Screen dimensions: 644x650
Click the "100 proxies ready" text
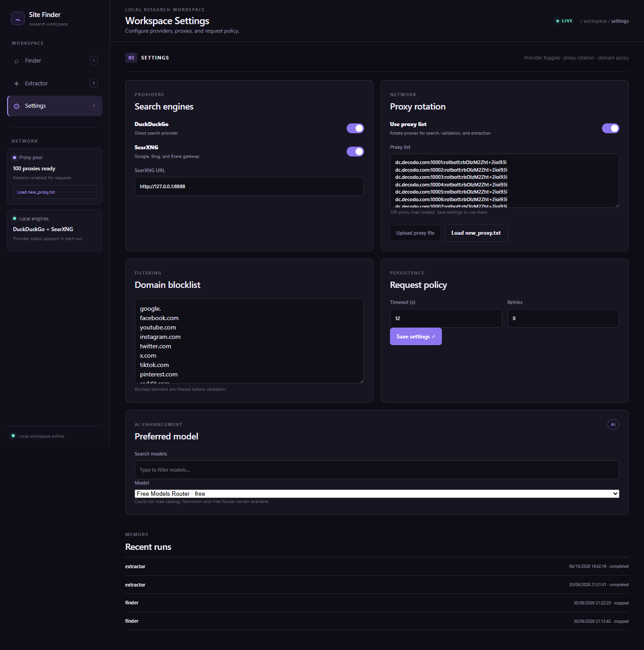pyautogui.click(x=34, y=169)
